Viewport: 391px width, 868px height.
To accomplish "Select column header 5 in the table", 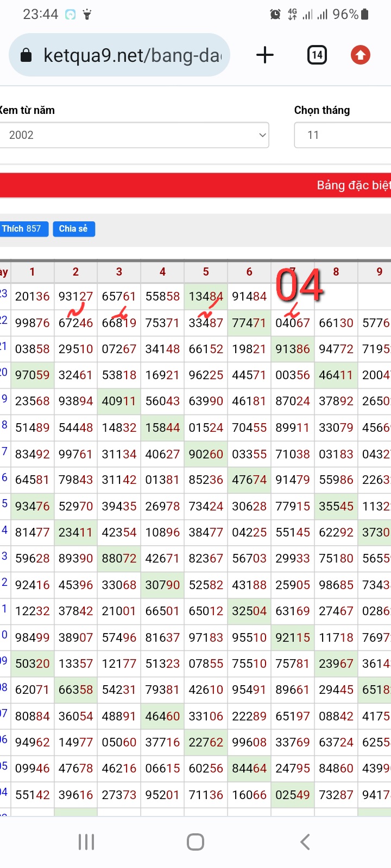I will click(x=206, y=272).
